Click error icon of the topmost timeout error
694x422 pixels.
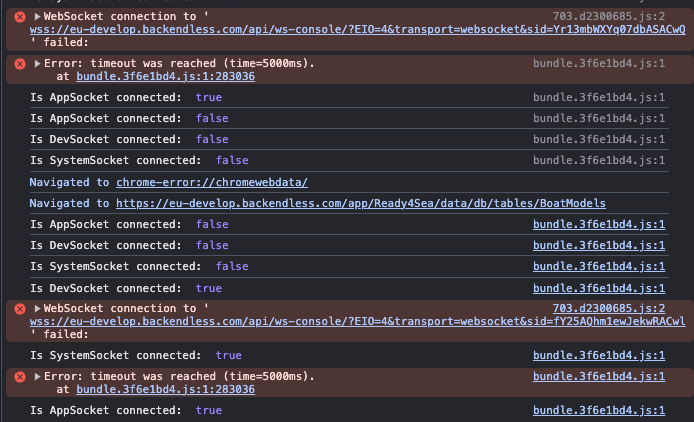[19, 64]
